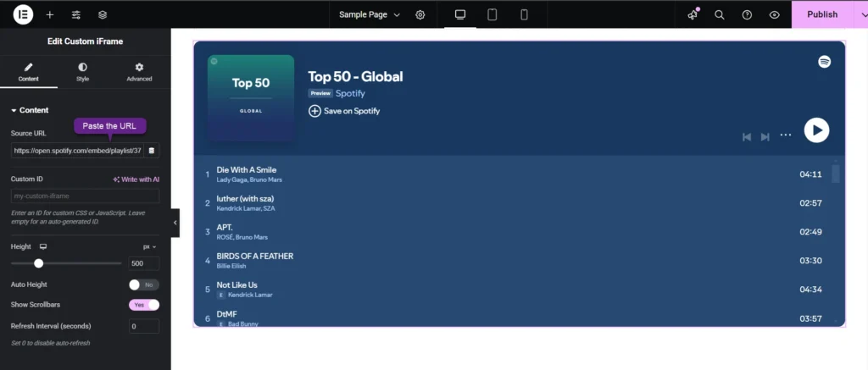Viewport: 868px width, 370px height.
Task: Select the track DtMF
Action: [226, 314]
